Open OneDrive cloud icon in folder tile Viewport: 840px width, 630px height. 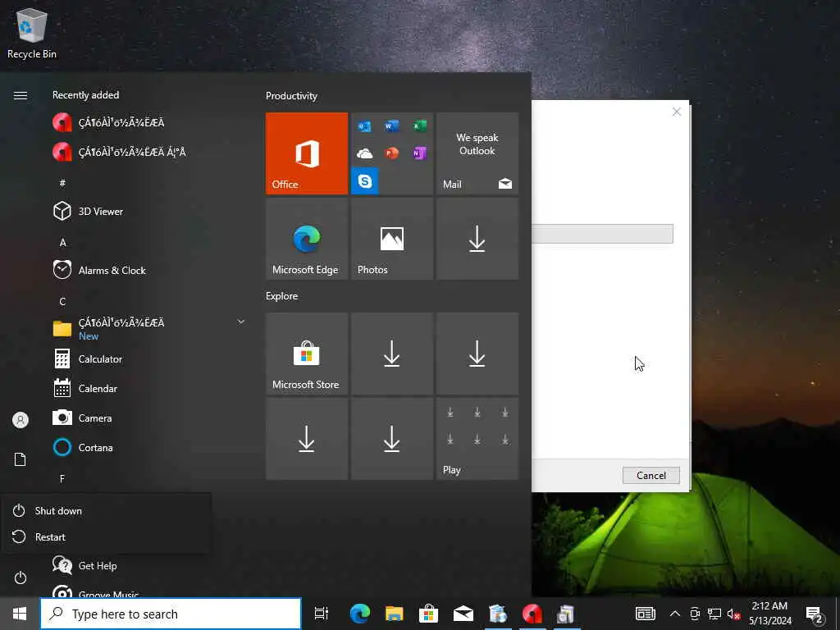pyautogui.click(x=365, y=153)
